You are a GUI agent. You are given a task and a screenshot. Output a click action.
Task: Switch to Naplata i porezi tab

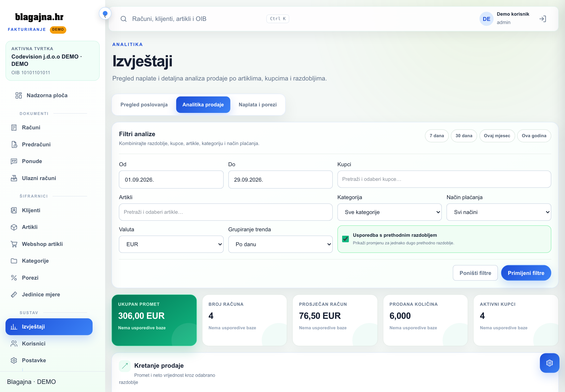(x=258, y=105)
